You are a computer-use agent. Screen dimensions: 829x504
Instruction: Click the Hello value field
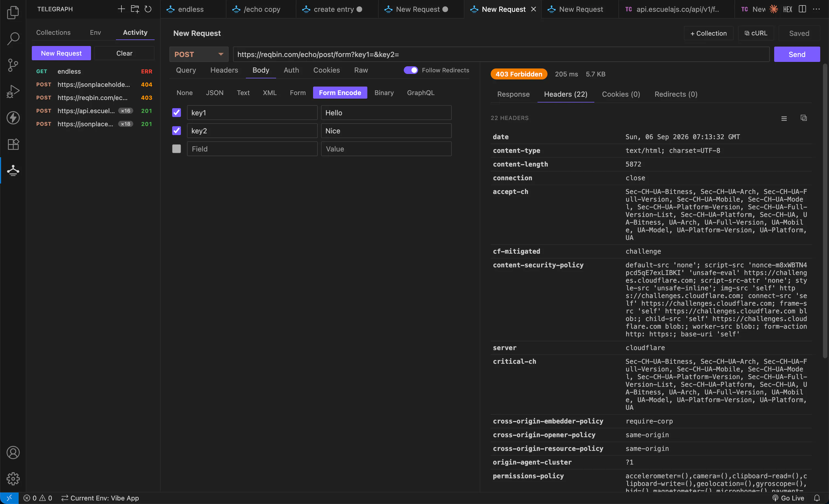pos(386,113)
